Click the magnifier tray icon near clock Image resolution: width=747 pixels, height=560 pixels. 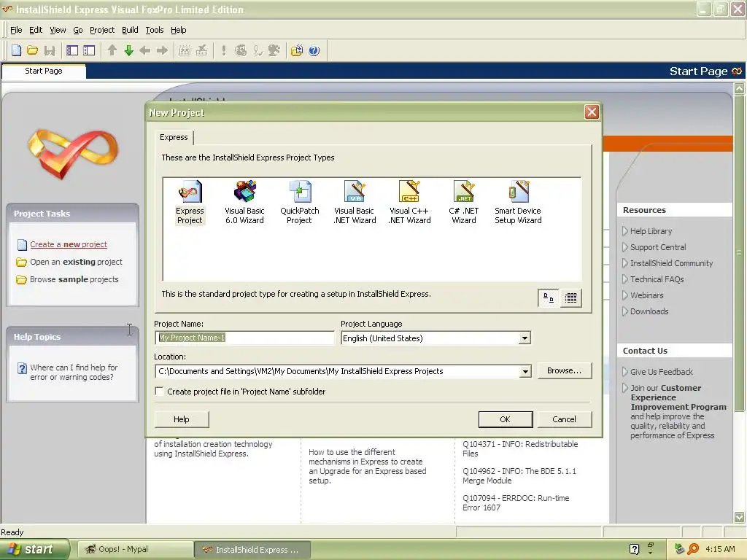coord(693,549)
